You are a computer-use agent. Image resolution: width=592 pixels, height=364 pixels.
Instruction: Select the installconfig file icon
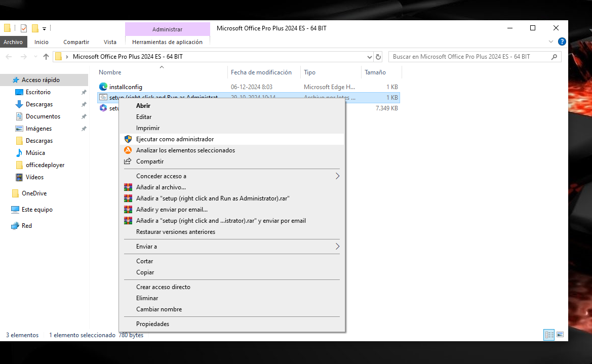(103, 87)
